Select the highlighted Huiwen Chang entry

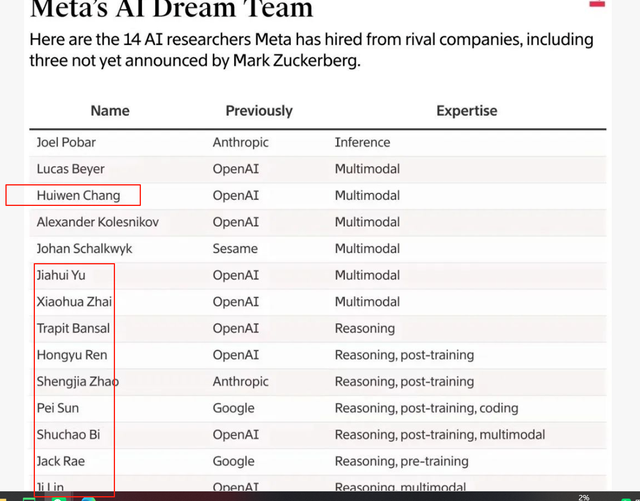[x=78, y=195]
